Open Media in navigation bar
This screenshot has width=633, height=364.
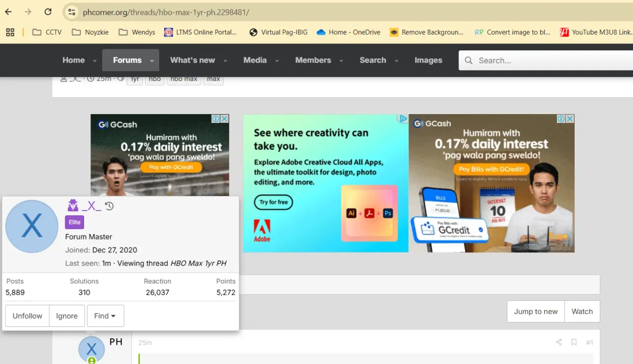coord(255,60)
